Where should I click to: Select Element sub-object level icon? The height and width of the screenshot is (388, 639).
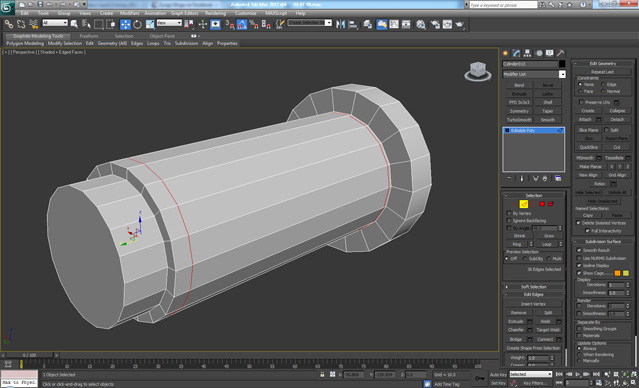coord(551,204)
